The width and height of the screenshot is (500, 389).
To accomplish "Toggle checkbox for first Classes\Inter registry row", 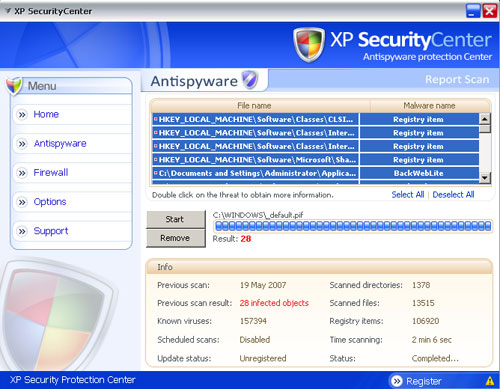I will [x=155, y=132].
